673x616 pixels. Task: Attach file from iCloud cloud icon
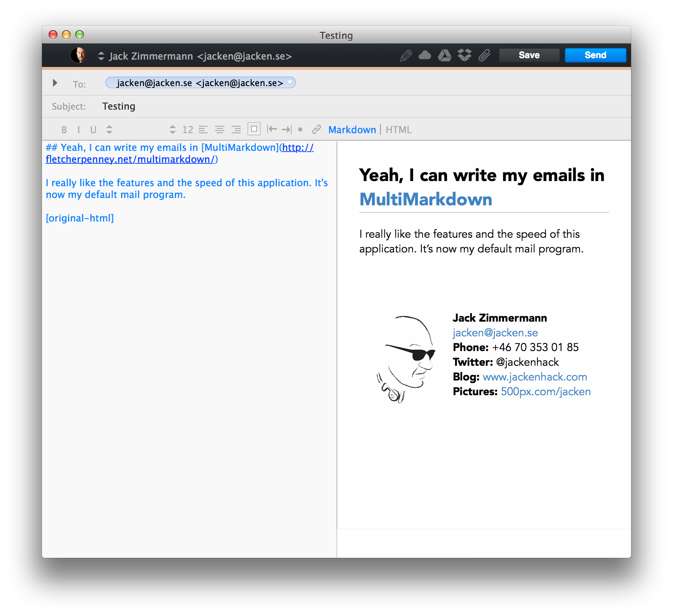pyautogui.click(x=425, y=55)
